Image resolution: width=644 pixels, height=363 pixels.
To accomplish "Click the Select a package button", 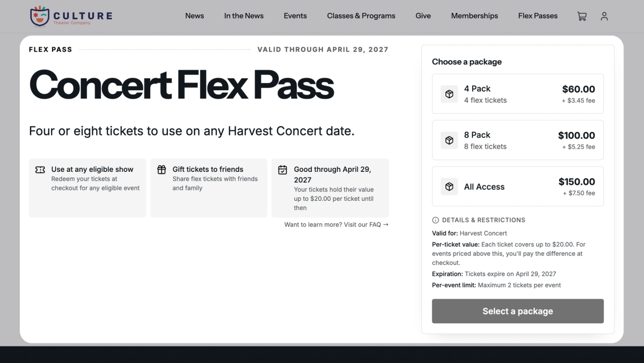I will [518, 311].
